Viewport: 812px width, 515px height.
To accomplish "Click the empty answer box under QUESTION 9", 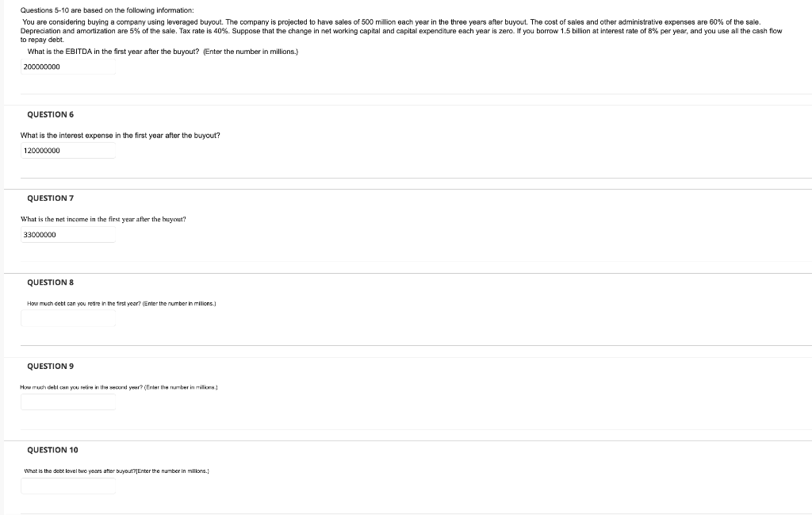I will [x=67, y=402].
